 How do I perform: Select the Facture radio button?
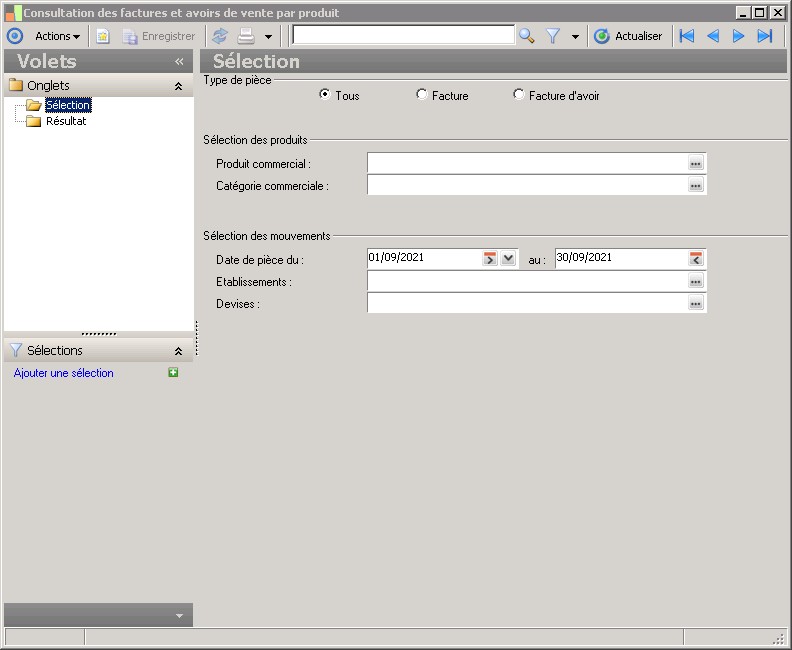421,94
